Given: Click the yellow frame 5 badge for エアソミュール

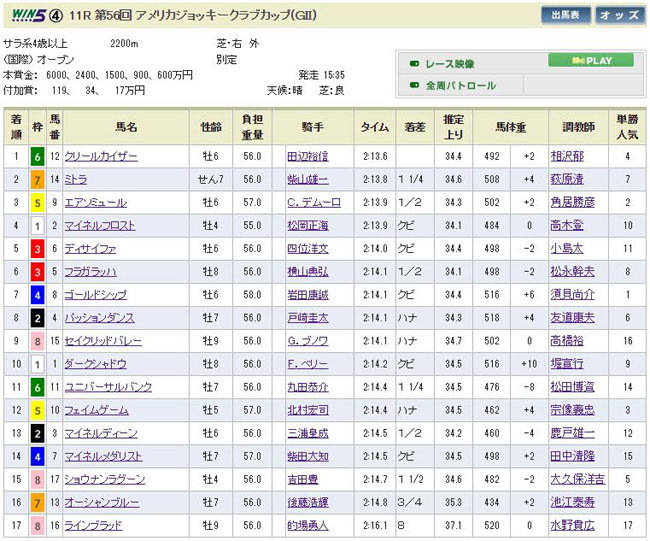Looking at the screenshot, I should coord(37,202).
